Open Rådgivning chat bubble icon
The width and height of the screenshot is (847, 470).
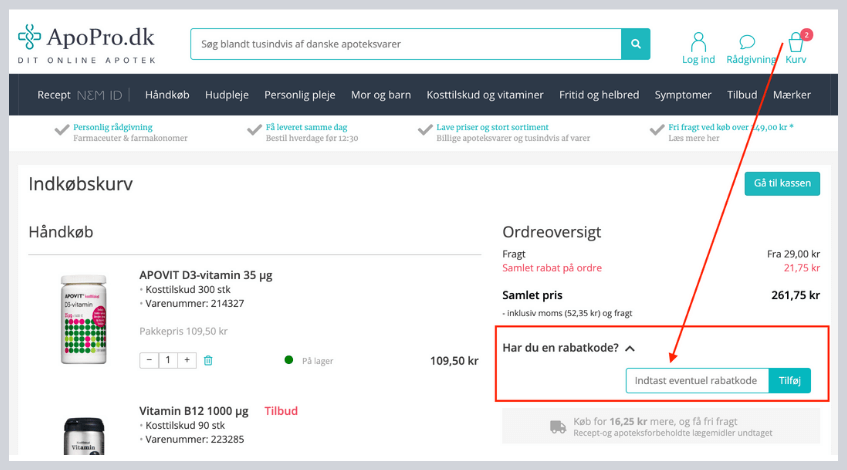click(x=747, y=43)
